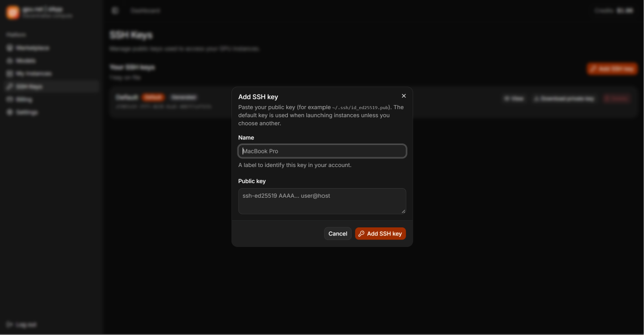Click the Public key text area
Screen dimensions: 644x335
(x=322, y=201)
